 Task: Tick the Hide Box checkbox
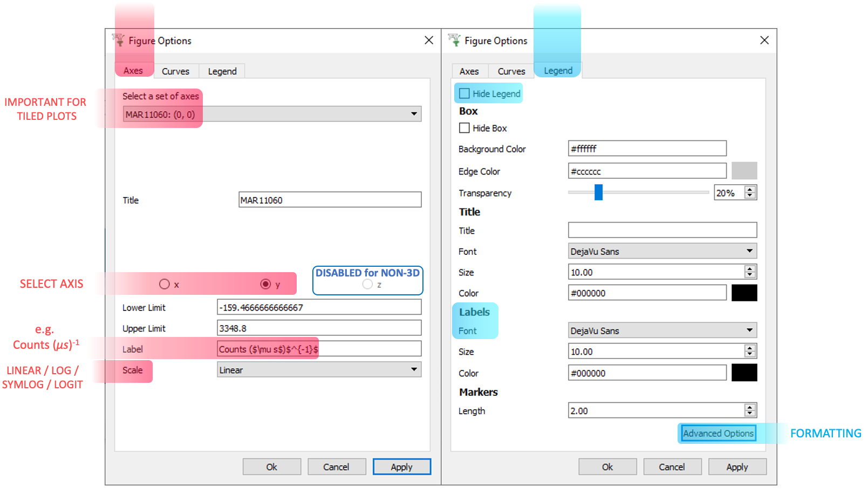[x=464, y=128]
